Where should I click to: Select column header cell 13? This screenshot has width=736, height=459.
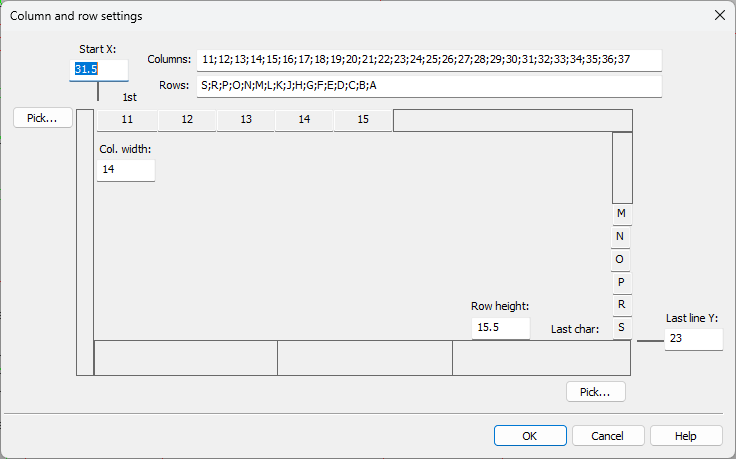[x=245, y=120]
